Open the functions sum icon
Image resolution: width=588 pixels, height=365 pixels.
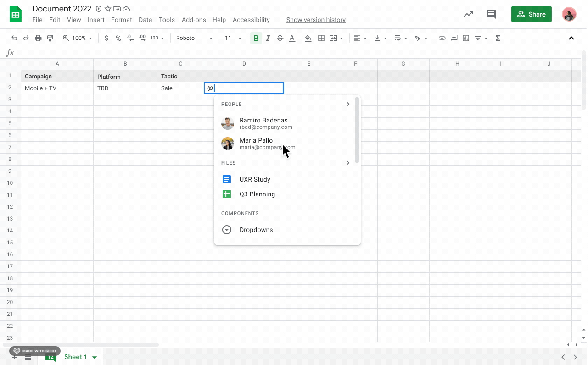click(x=498, y=38)
